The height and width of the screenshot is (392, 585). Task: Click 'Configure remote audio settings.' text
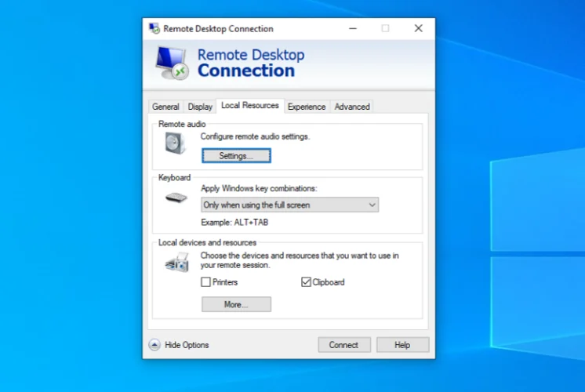(255, 136)
